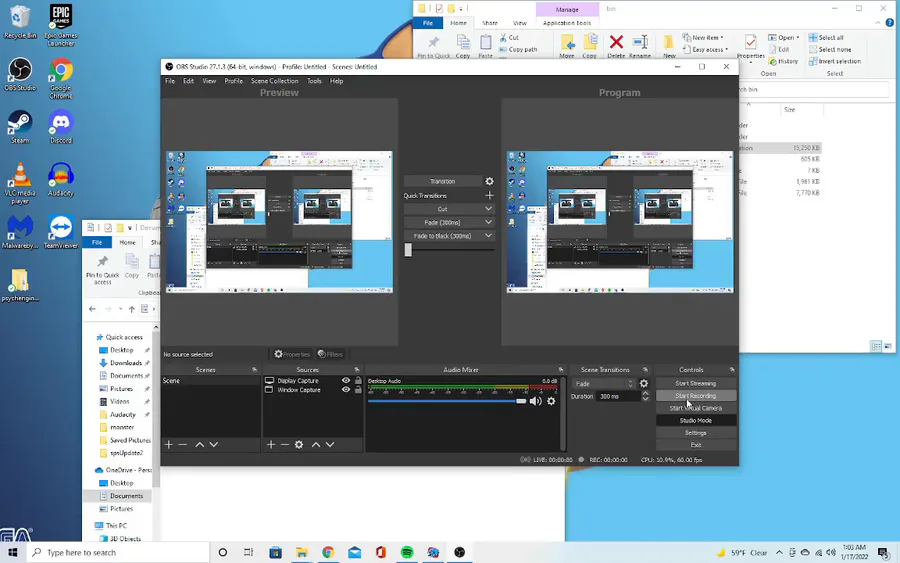Click taskbar search box
The image size is (900, 563).
118,552
